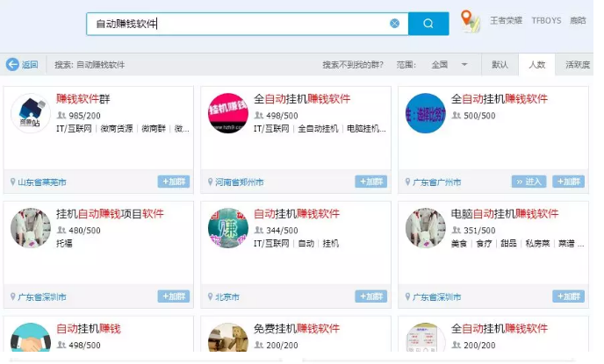Click the blue magnifier search button
Viewport: 604px width, 364px height.
coord(428,24)
